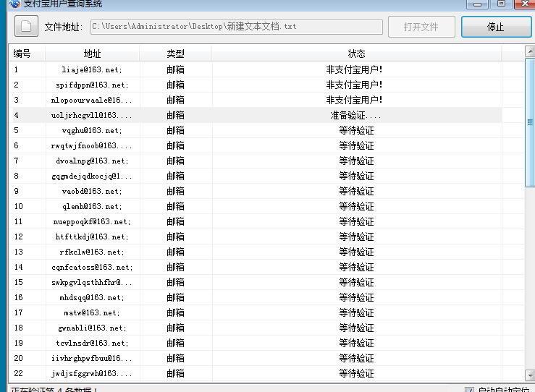
Task: Click the vertical scrollbar thumb
Action: pos(530,122)
